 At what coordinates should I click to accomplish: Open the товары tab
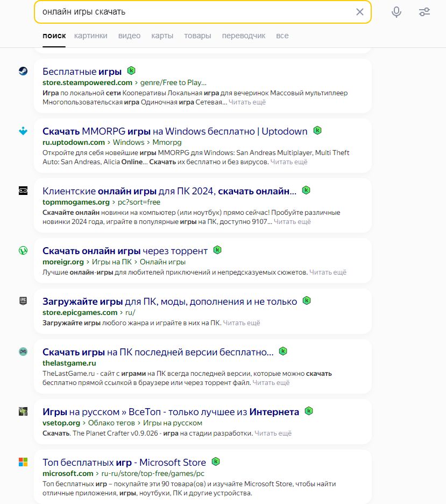coord(197,36)
